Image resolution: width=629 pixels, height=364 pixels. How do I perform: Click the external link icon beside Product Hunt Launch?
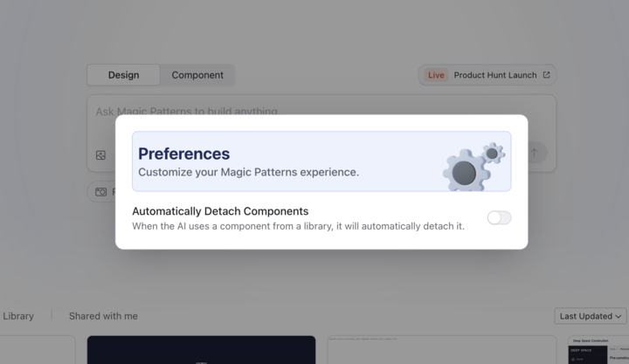[x=546, y=75]
